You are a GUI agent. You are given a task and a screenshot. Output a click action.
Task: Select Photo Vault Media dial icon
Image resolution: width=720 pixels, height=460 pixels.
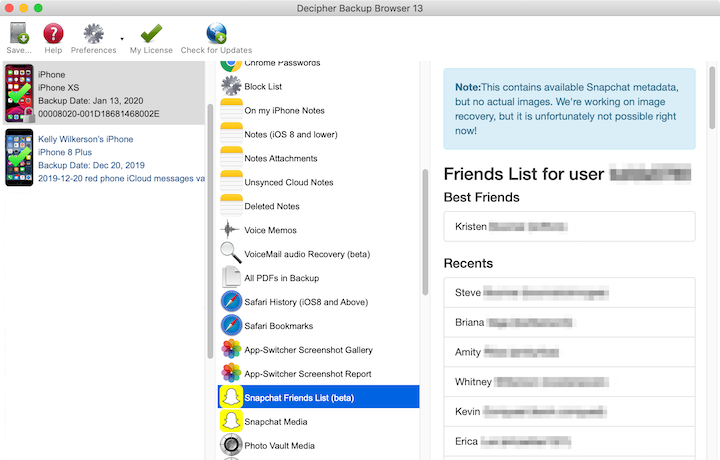point(231,444)
